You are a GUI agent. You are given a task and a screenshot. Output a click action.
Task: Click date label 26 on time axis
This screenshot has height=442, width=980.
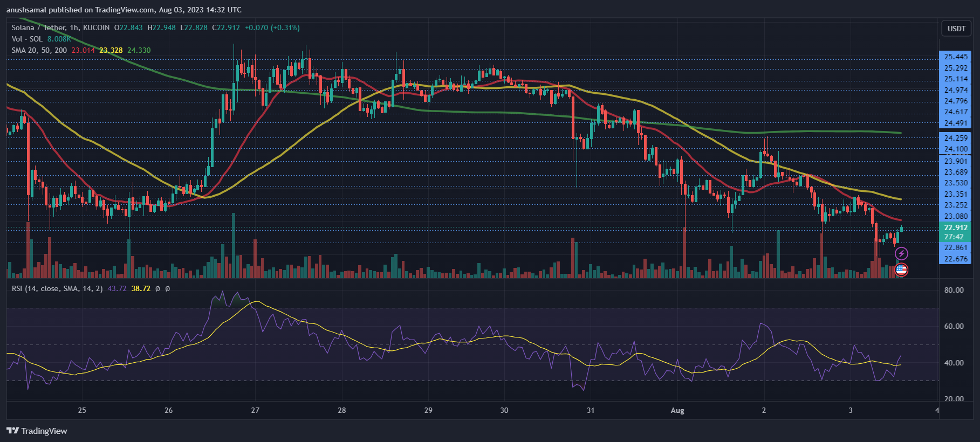point(169,410)
